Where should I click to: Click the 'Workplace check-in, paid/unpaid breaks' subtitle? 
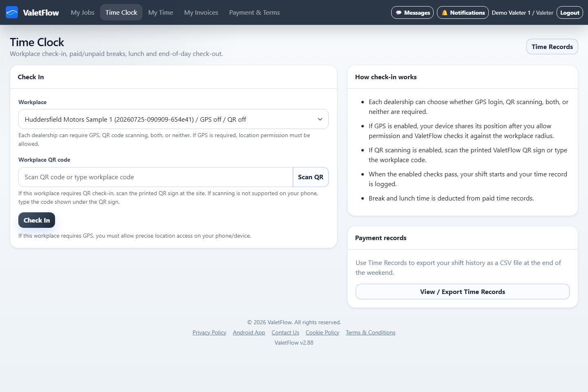(x=116, y=53)
